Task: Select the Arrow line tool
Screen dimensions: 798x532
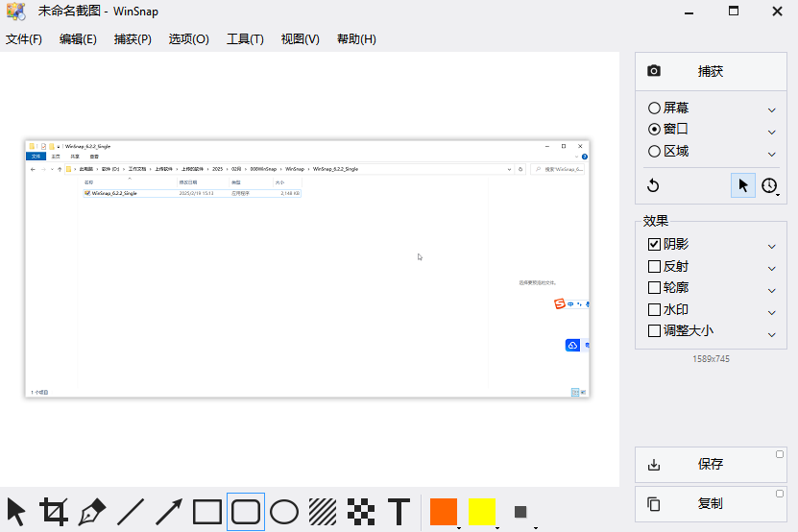Action: pyautogui.click(x=168, y=512)
